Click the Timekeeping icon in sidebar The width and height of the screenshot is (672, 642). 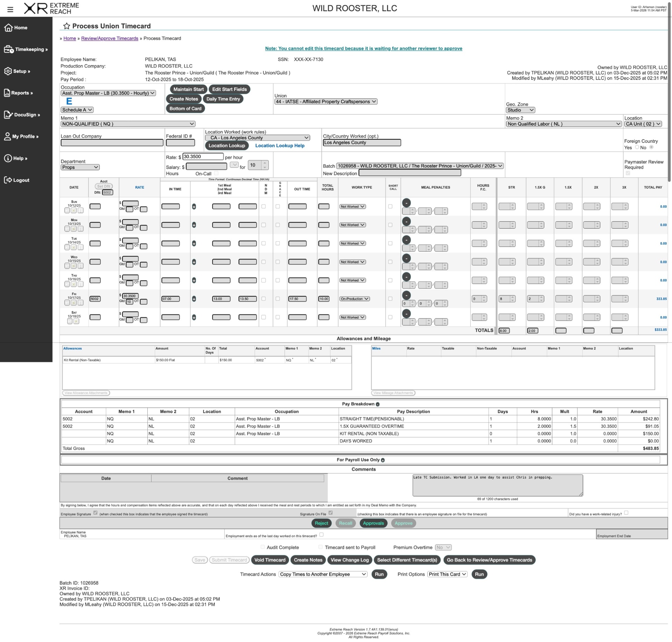click(9, 49)
